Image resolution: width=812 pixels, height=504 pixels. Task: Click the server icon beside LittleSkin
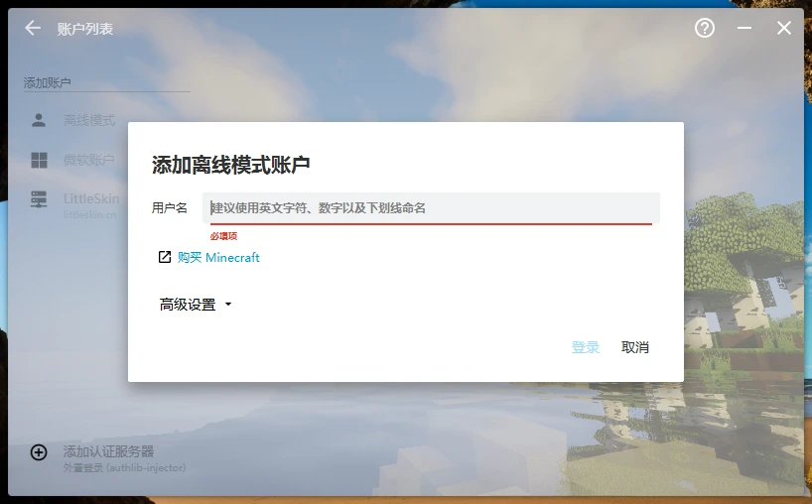[x=39, y=199]
